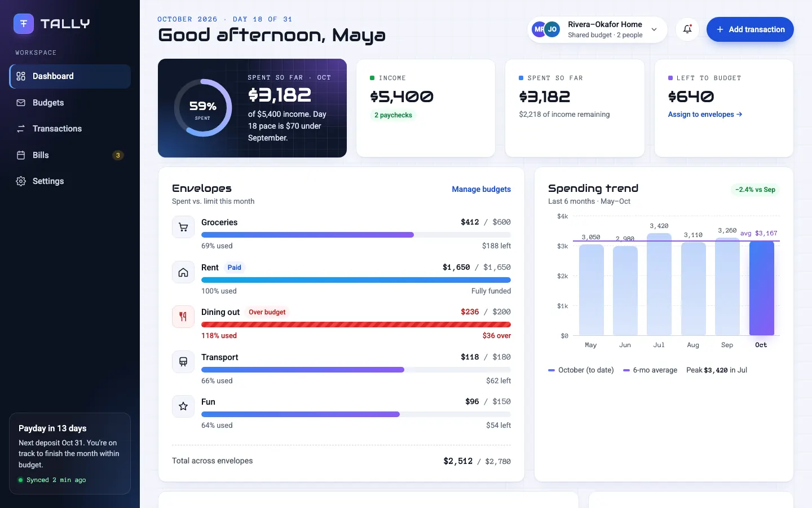Follow the Manage budgets link
Image resolution: width=812 pixels, height=508 pixels.
pos(481,189)
